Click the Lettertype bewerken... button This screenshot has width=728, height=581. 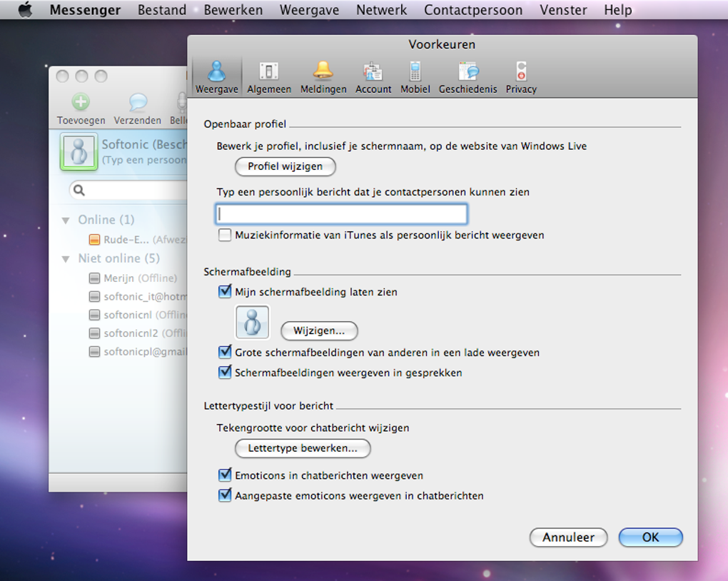click(303, 448)
